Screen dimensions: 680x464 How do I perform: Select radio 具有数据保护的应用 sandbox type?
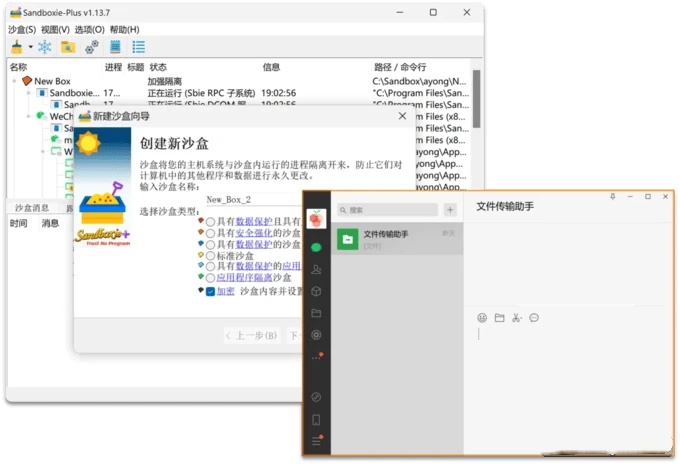point(210,266)
